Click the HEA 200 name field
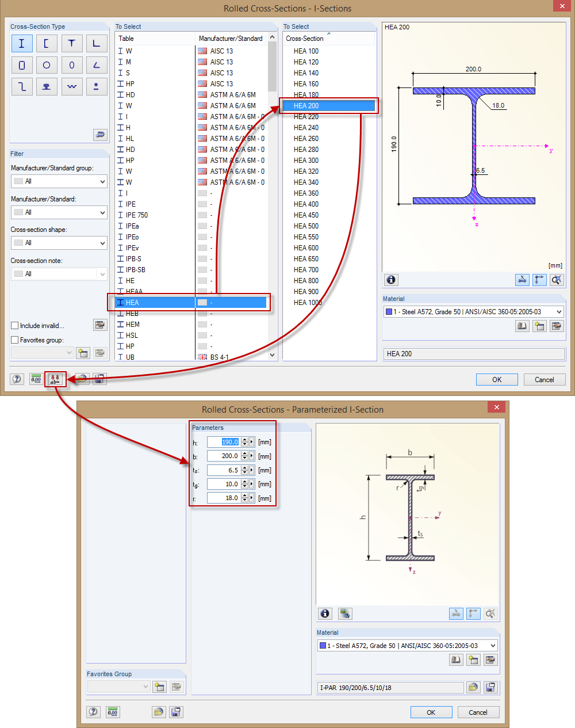Image resolution: width=575 pixels, height=728 pixels. click(474, 354)
